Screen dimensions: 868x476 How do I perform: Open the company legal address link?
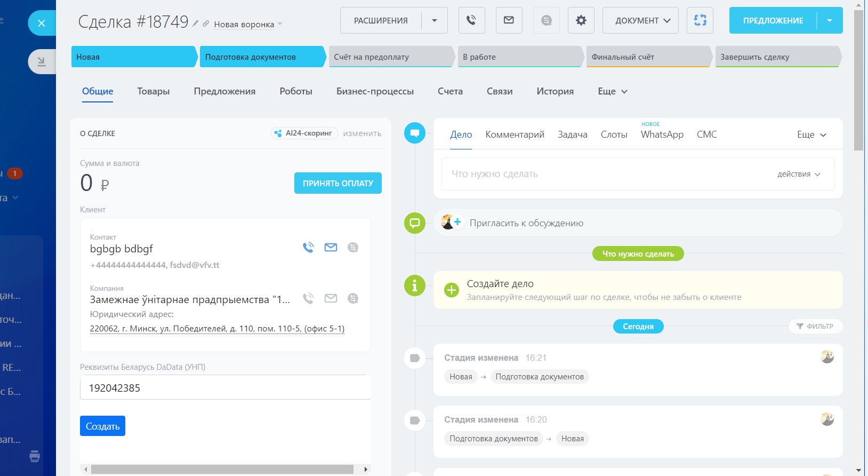(217, 329)
